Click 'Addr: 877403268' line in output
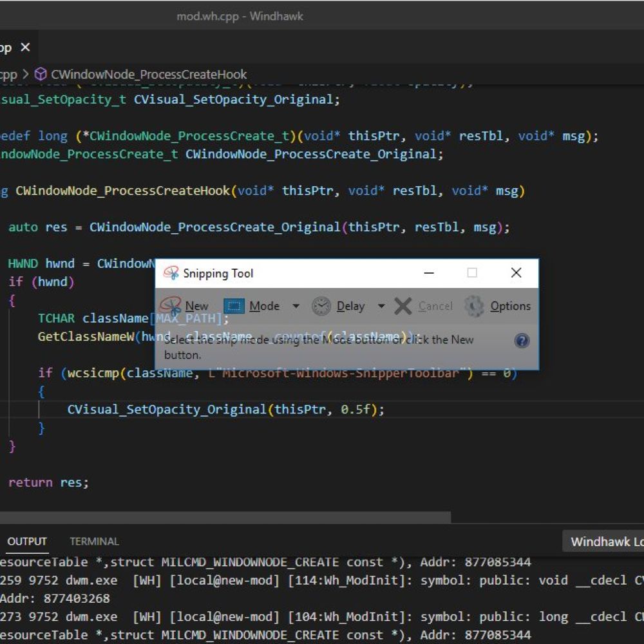The image size is (644, 644). (x=55, y=598)
